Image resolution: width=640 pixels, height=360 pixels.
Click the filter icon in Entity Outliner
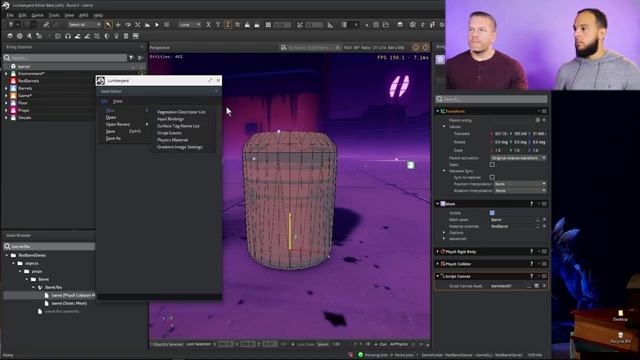pos(131,58)
